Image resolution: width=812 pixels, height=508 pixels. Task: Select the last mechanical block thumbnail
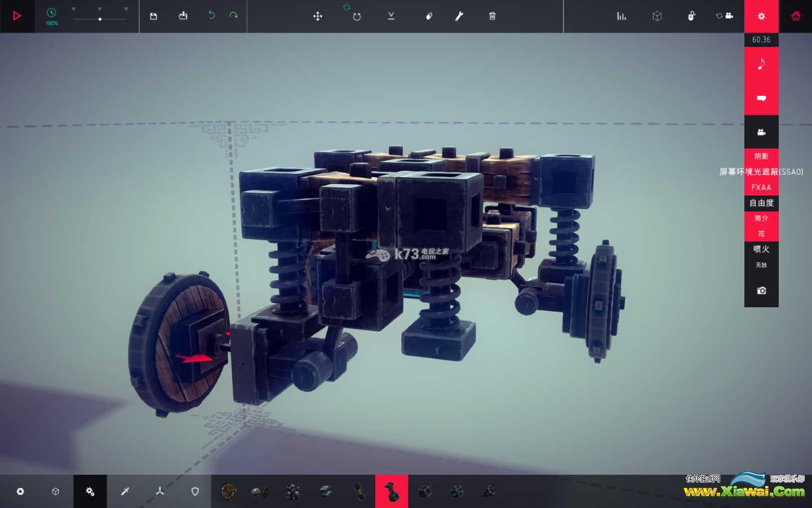click(x=489, y=491)
